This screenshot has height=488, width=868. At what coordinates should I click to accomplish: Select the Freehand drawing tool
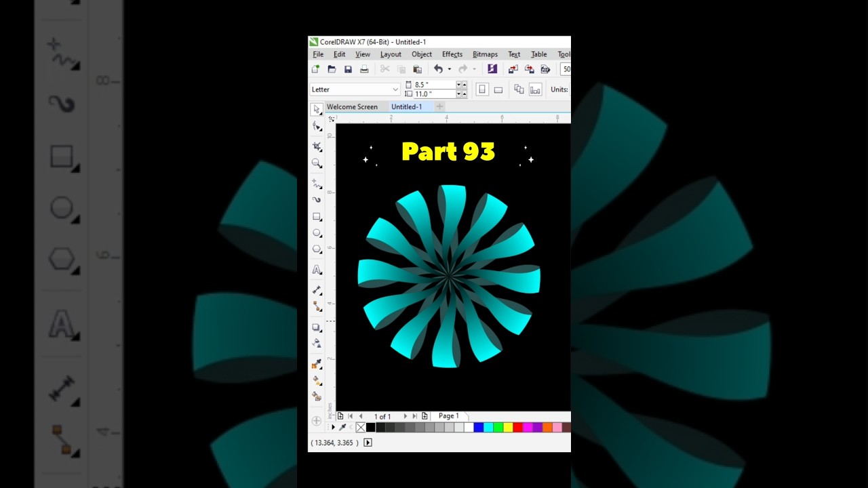click(x=317, y=184)
